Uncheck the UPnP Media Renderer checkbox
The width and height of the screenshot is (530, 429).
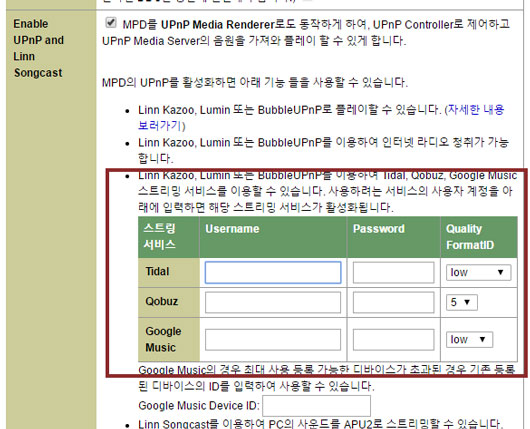click(111, 23)
